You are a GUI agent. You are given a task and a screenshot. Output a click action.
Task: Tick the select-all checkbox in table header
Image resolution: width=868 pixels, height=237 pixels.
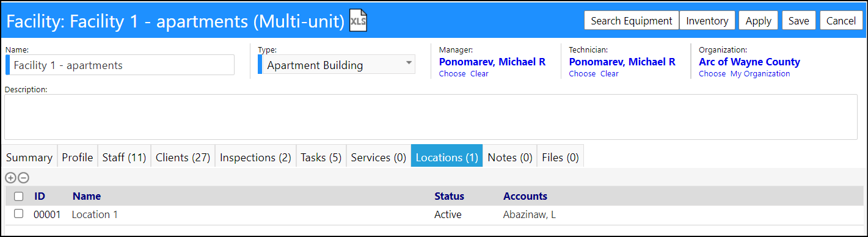(19, 197)
